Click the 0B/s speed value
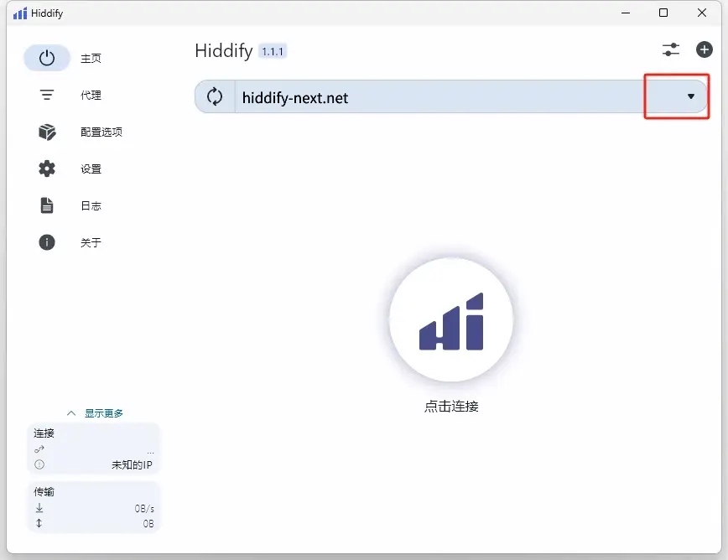The width and height of the screenshot is (728, 560). 144,509
